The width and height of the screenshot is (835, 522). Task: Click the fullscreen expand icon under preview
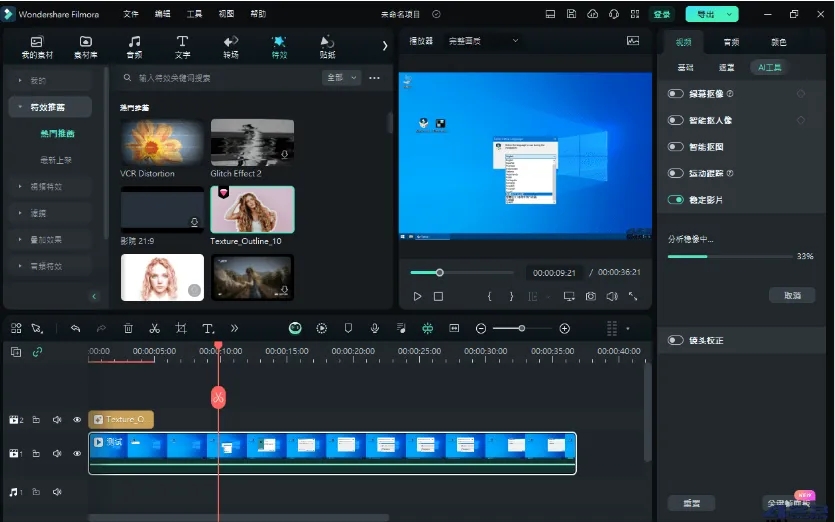(x=633, y=296)
